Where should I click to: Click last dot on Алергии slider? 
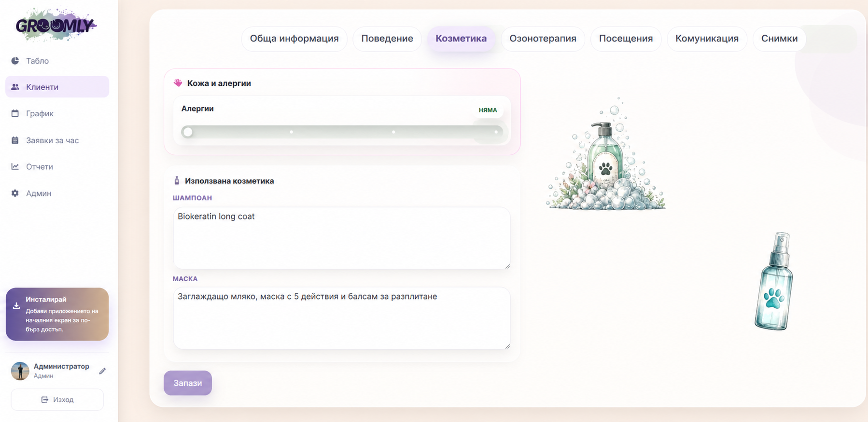coord(496,132)
